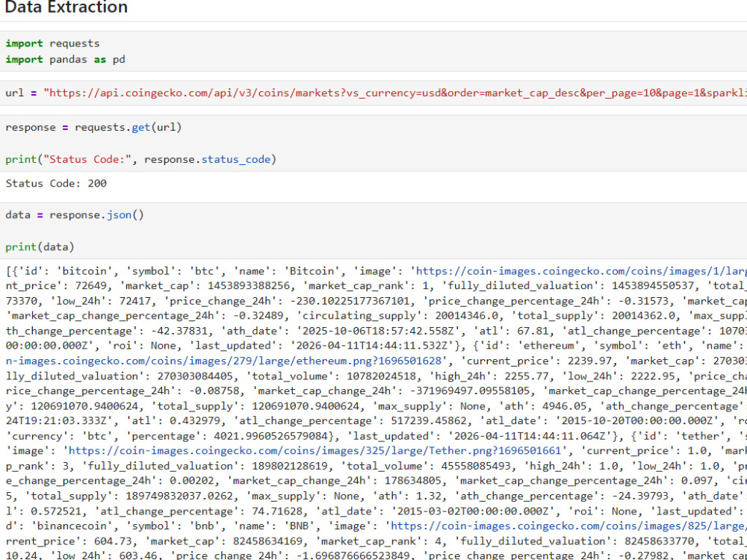Click the print "Status Code:" code line
747x560 pixels.
tap(141, 159)
